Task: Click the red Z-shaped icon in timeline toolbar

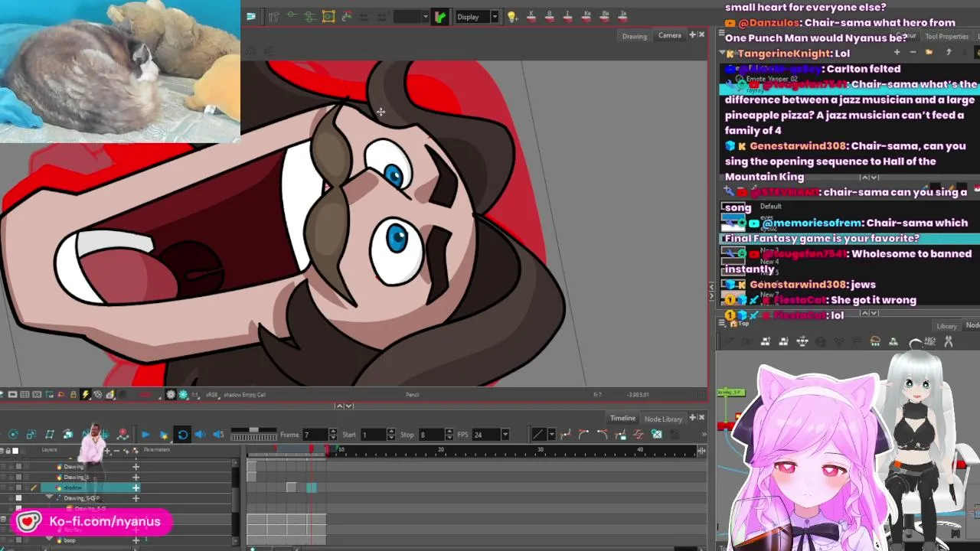Action: (638, 435)
